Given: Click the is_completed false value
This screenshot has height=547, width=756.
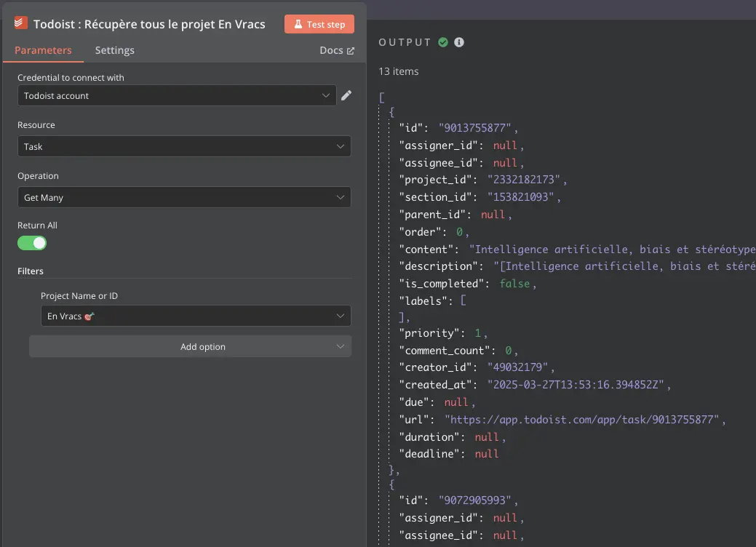Looking at the screenshot, I should 514,284.
